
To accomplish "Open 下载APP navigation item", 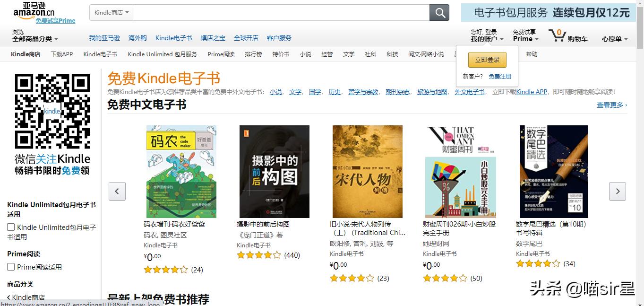I will pyautogui.click(x=62, y=54).
